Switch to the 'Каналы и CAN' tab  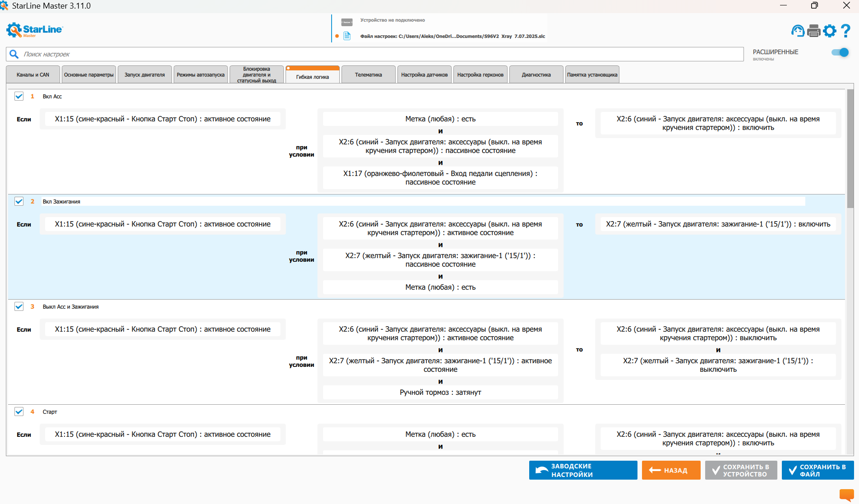tap(33, 75)
